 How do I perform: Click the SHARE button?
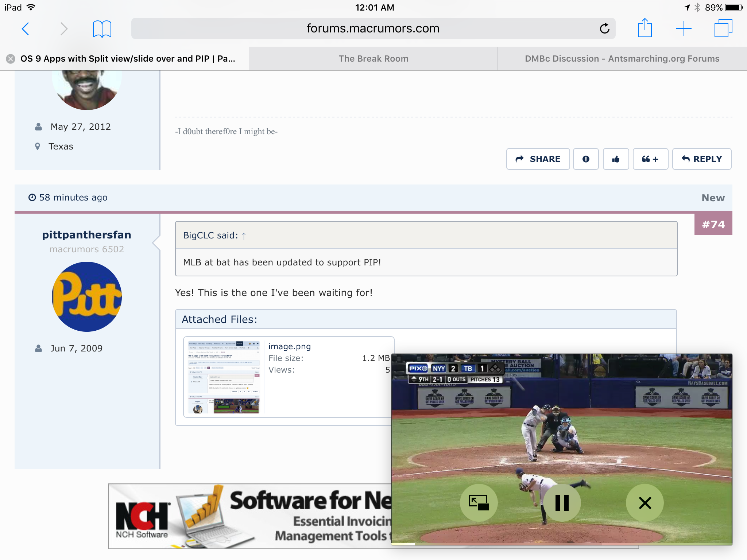[x=538, y=159]
